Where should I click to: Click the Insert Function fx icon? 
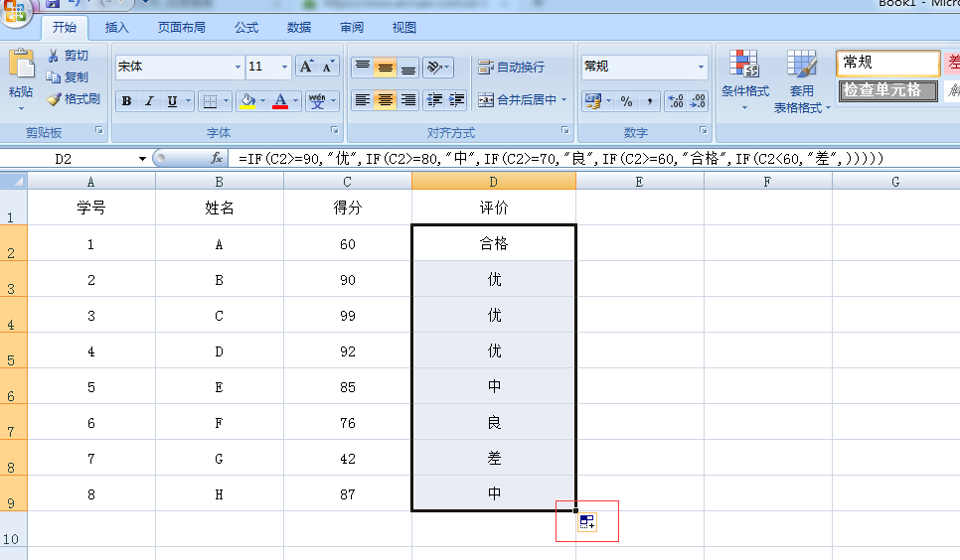(217, 159)
